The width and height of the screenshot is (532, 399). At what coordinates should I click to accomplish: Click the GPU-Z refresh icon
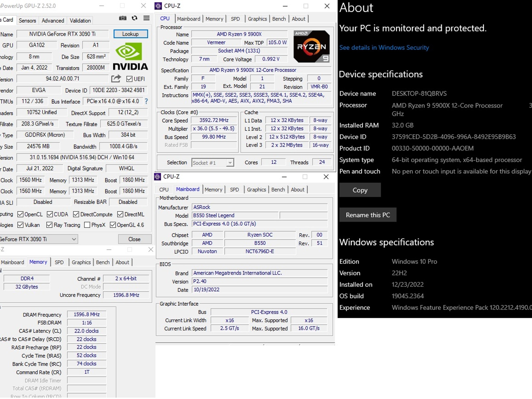coord(134,18)
